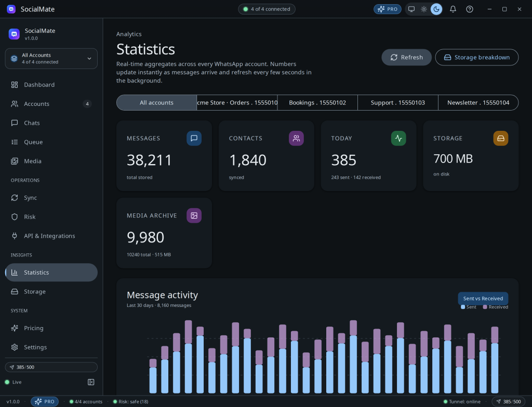This screenshot has height=407, width=532.
Task: Open the Accounts page in sidebar
Action: pos(51,104)
